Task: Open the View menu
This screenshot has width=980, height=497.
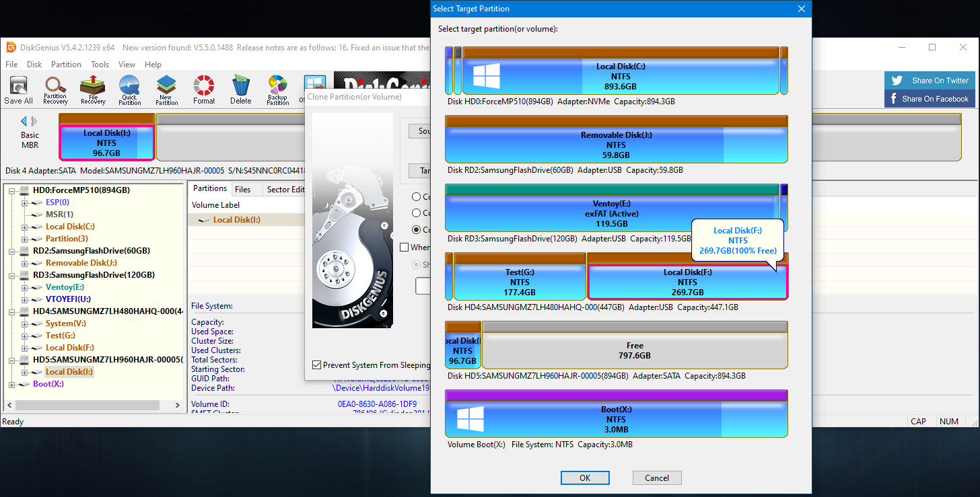Action: (x=127, y=65)
